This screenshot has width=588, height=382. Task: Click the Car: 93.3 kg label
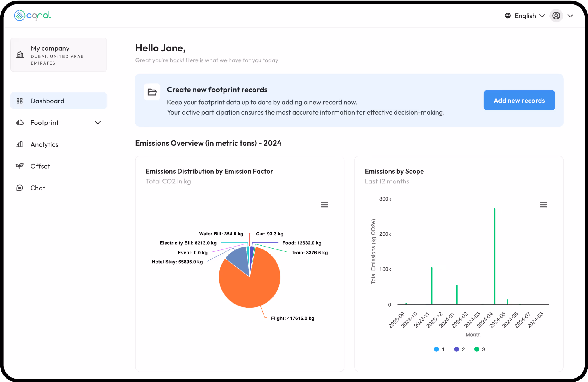pyautogui.click(x=269, y=234)
